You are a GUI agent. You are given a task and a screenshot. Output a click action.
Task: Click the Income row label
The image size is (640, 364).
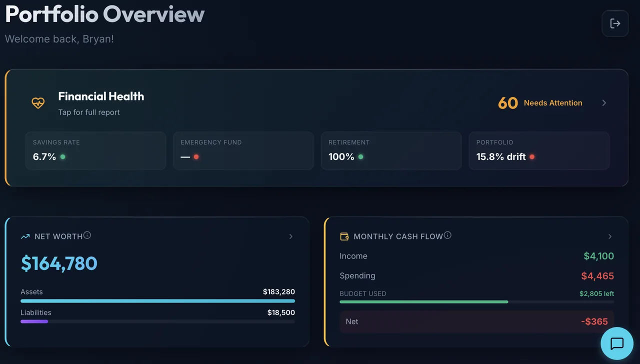click(353, 256)
